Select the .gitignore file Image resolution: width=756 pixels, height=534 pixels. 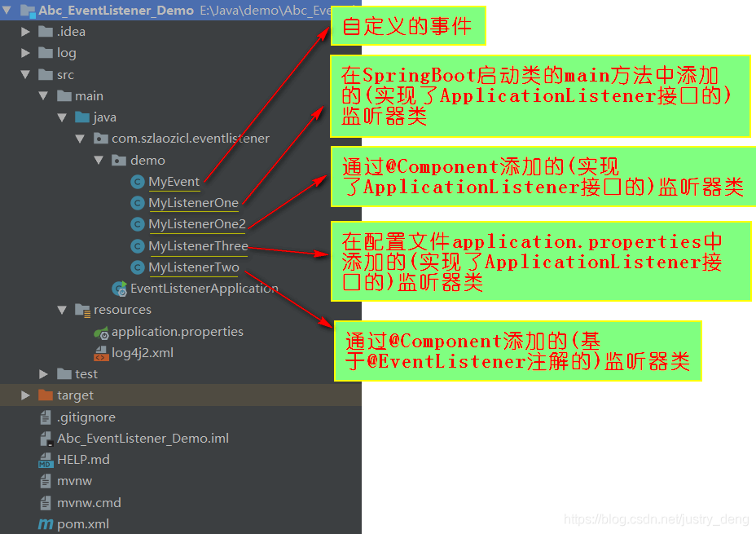[x=86, y=417]
